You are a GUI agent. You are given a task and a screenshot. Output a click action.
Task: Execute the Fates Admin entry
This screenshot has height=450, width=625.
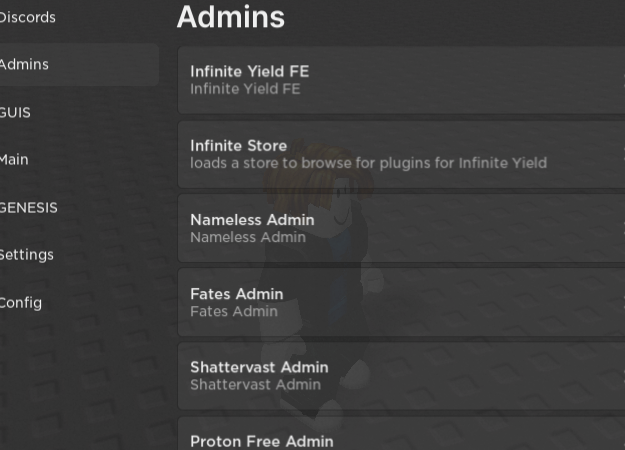(401, 303)
